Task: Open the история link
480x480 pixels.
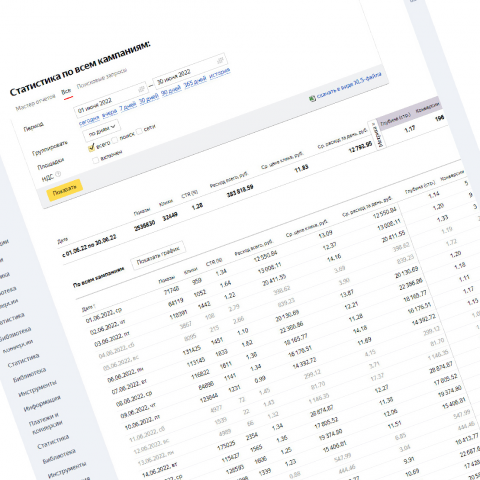Action: 220,73
